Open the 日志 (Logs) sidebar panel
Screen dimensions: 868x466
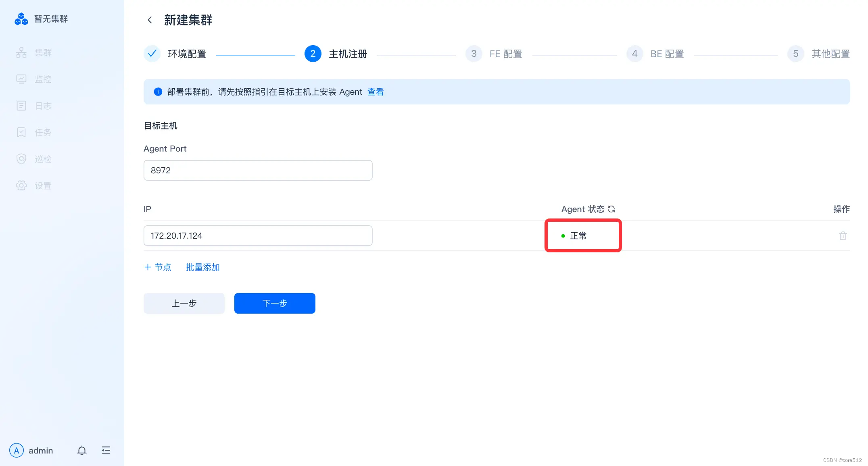point(43,106)
